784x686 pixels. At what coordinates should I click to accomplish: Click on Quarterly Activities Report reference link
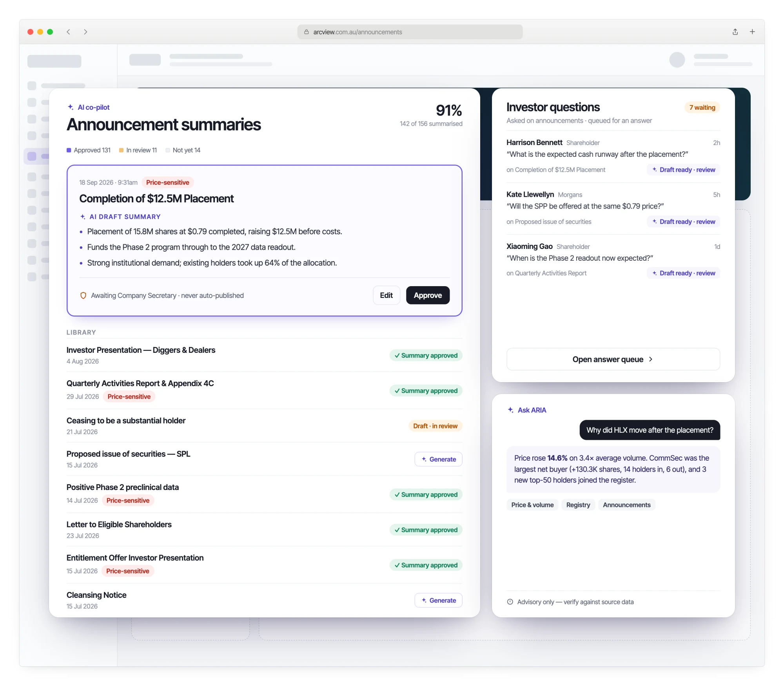(x=546, y=273)
